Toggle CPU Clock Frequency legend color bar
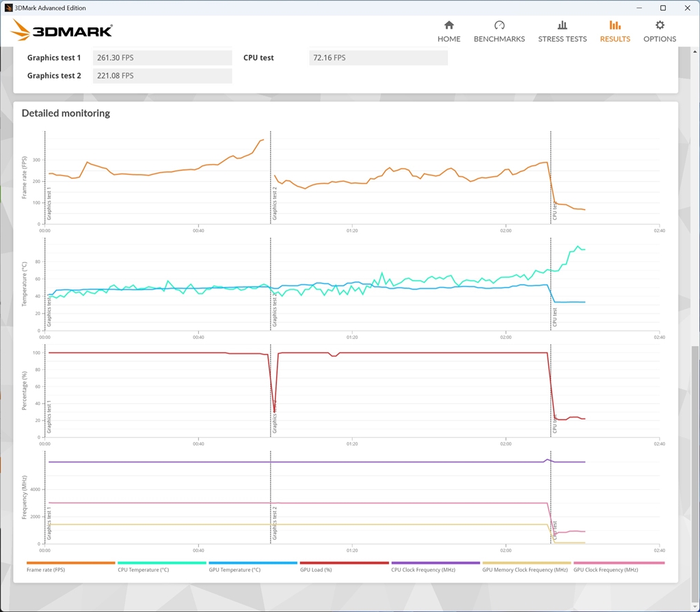 (435, 563)
